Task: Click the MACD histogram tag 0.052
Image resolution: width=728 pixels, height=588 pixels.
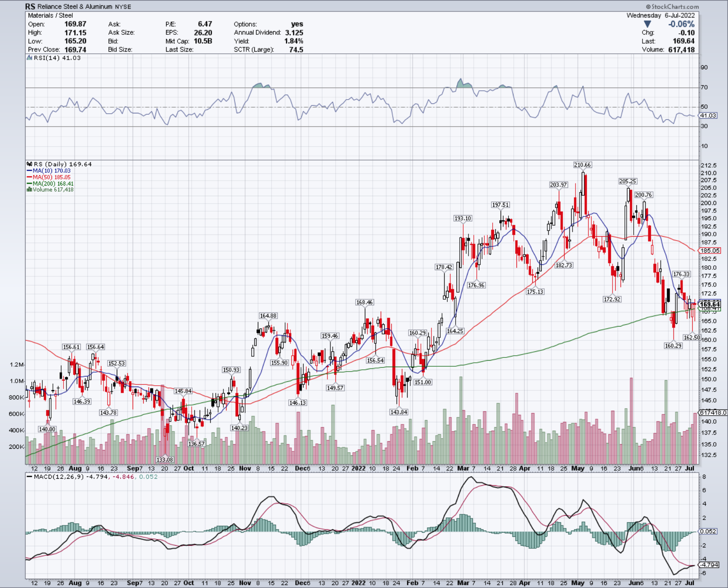Action: 708,531
